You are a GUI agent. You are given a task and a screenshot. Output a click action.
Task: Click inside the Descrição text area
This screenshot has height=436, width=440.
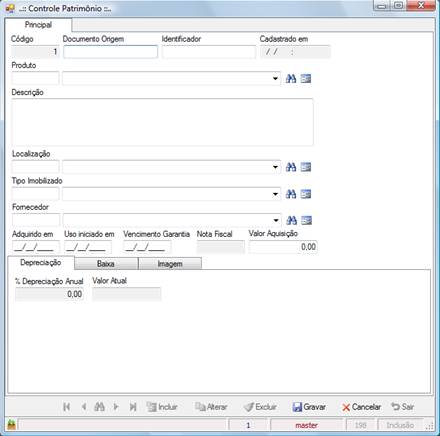(163, 122)
